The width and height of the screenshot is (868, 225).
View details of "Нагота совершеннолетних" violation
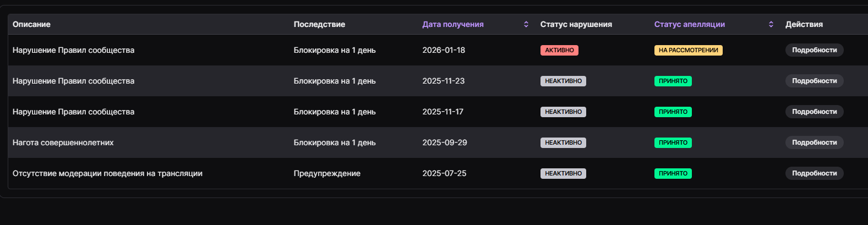(814, 142)
